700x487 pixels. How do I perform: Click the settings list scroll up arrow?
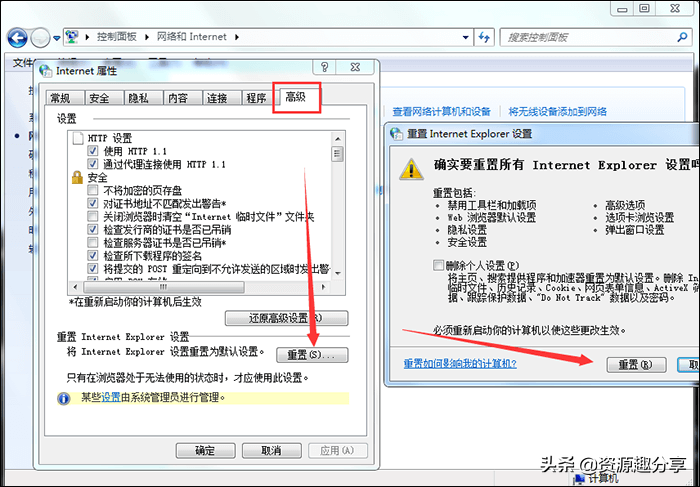click(338, 139)
